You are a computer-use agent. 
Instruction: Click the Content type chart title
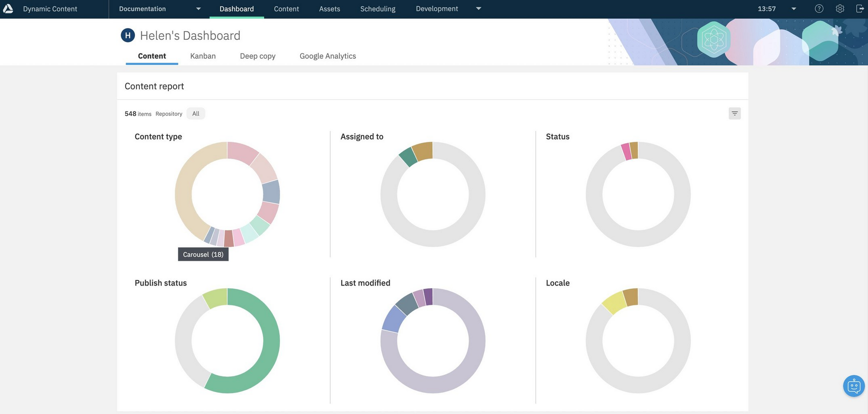(x=158, y=136)
